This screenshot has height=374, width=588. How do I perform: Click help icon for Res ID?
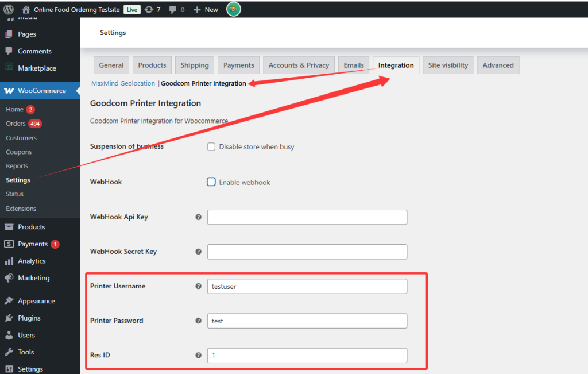198,355
